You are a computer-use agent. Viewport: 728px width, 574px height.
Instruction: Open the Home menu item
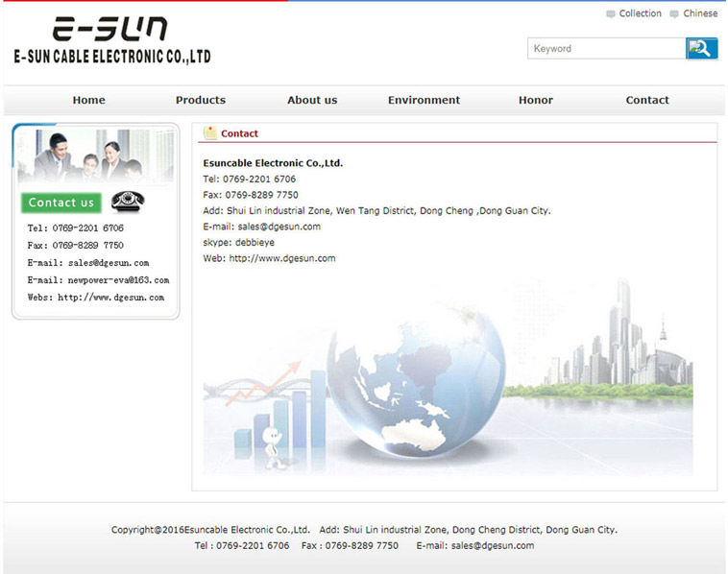coord(89,100)
